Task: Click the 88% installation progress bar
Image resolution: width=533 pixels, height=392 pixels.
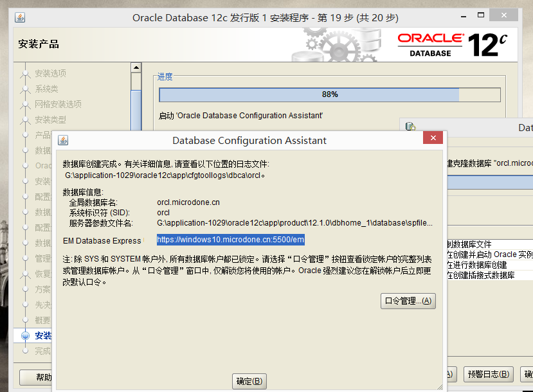Action: pos(330,94)
